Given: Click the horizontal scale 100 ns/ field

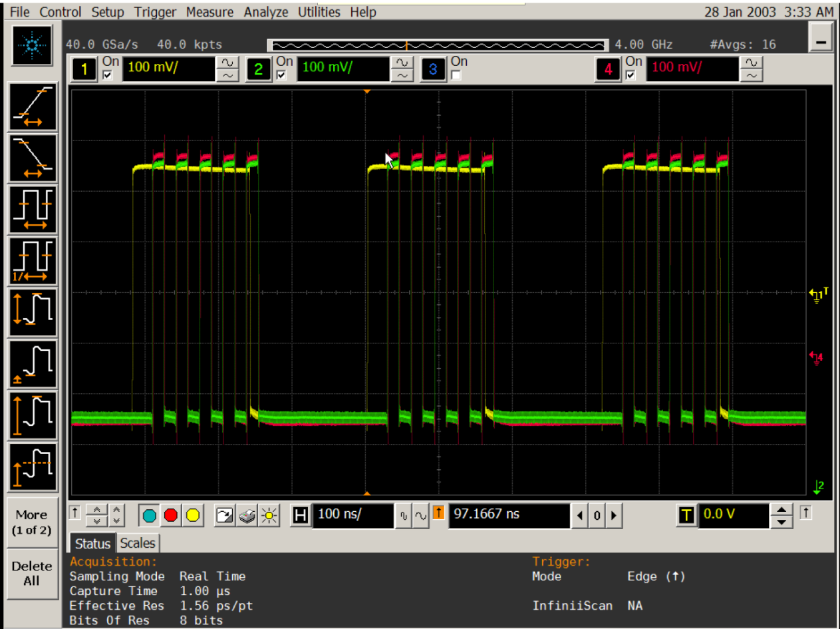Looking at the screenshot, I should (352, 515).
